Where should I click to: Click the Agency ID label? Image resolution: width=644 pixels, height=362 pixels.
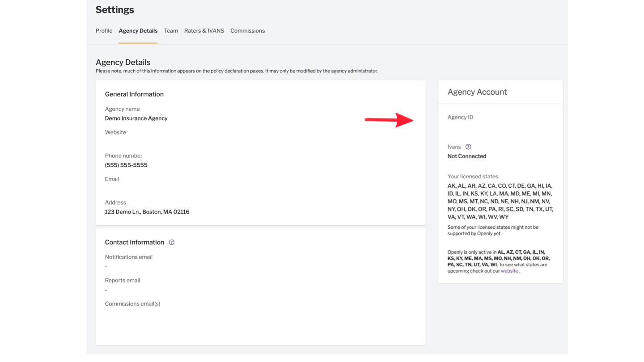(460, 117)
